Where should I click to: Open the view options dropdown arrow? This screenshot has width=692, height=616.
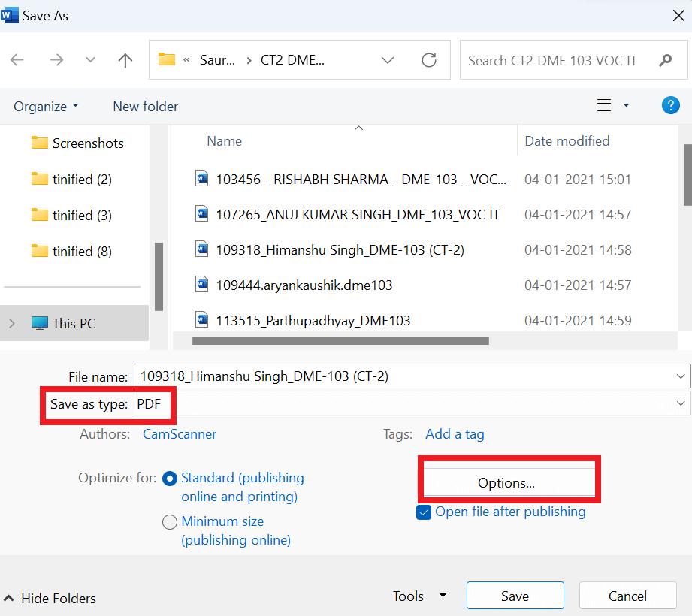pyautogui.click(x=626, y=105)
